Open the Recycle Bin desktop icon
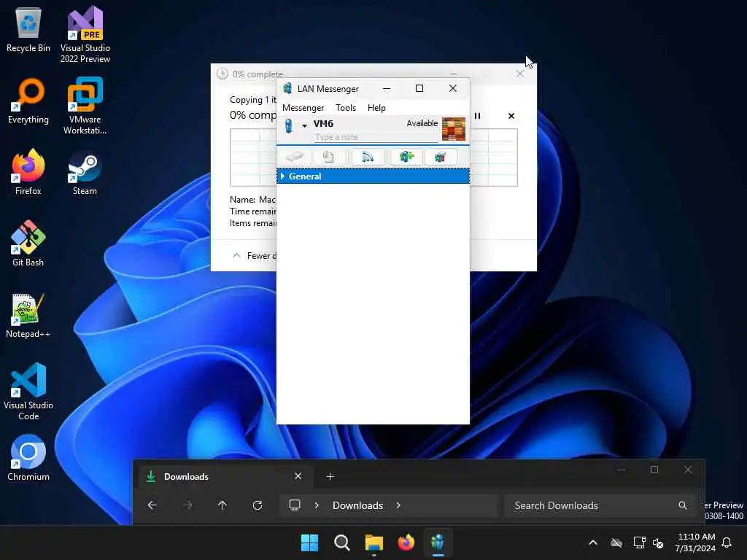The image size is (747, 560). pos(28,30)
